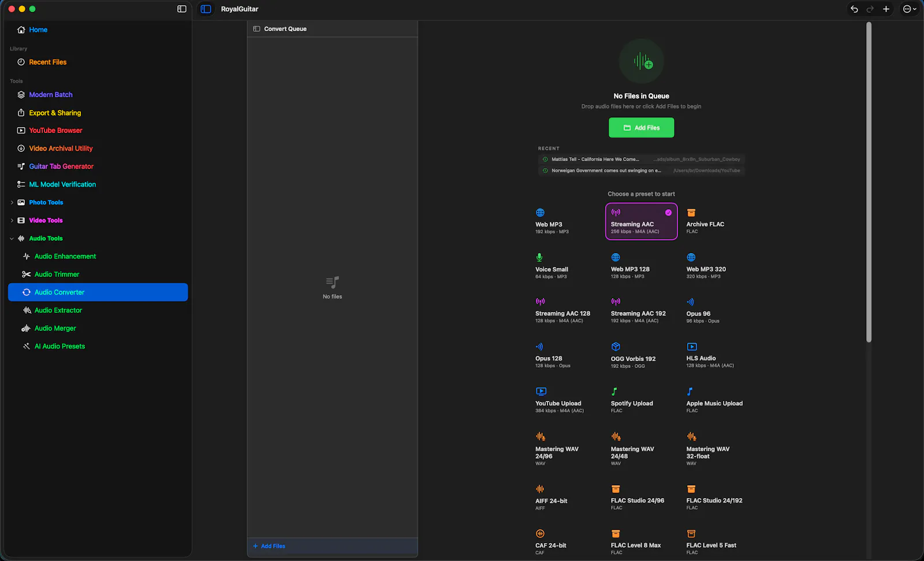Choose FLAC Studio 24/192 preset
Screen dimensions: 924x561
717,497
